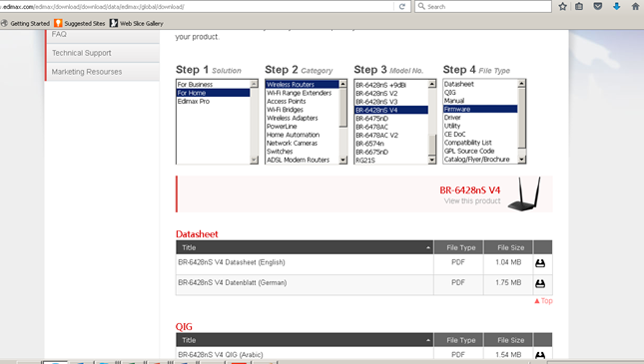Select model BR-6475nD
The width and height of the screenshot is (644, 364).
[391, 119]
